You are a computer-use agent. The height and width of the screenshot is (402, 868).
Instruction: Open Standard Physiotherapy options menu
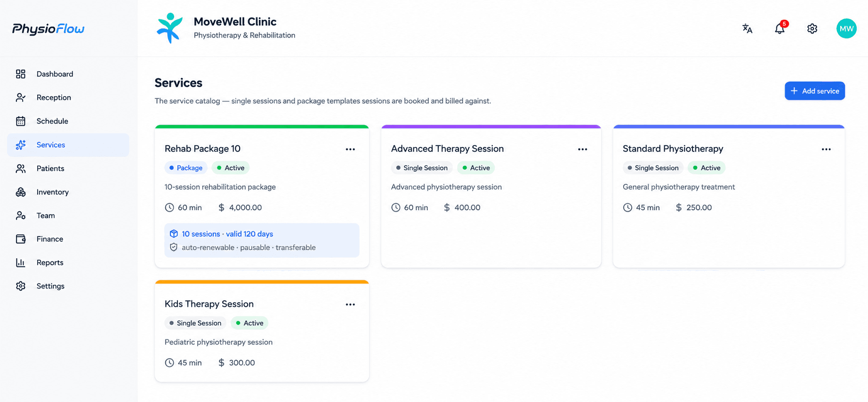click(x=826, y=149)
